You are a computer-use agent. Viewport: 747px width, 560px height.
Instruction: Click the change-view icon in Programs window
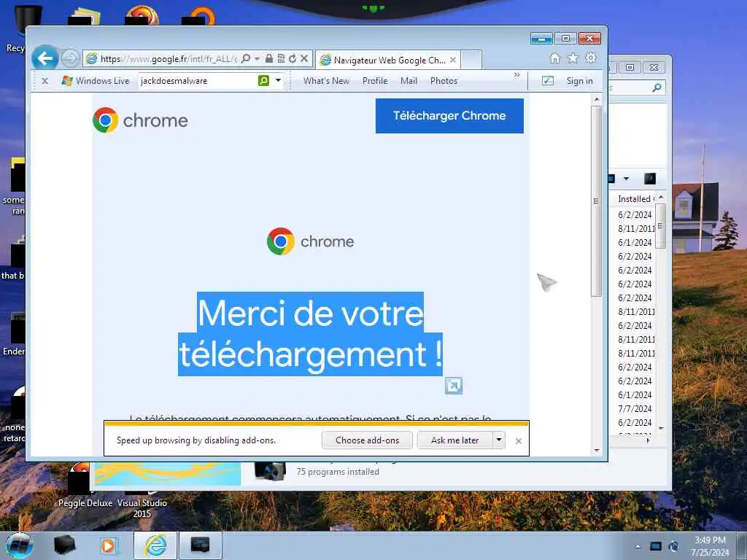point(611,179)
